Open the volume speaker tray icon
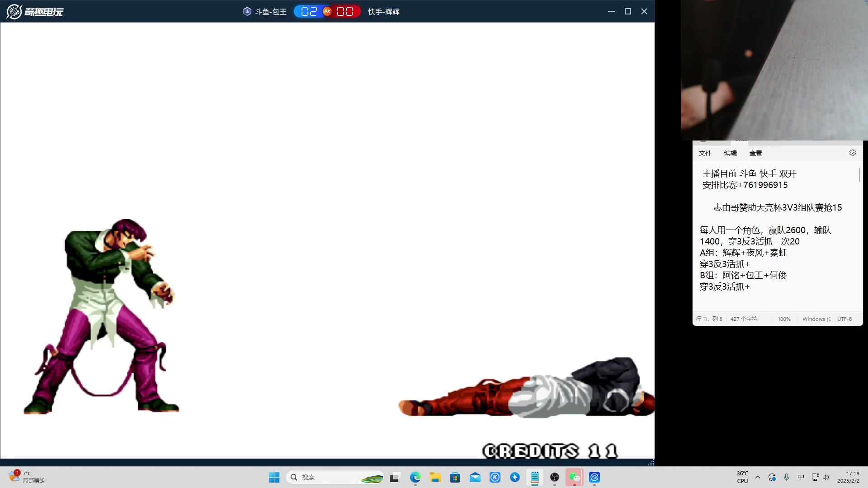This screenshot has height=488, width=868. [x=826, y=477]
